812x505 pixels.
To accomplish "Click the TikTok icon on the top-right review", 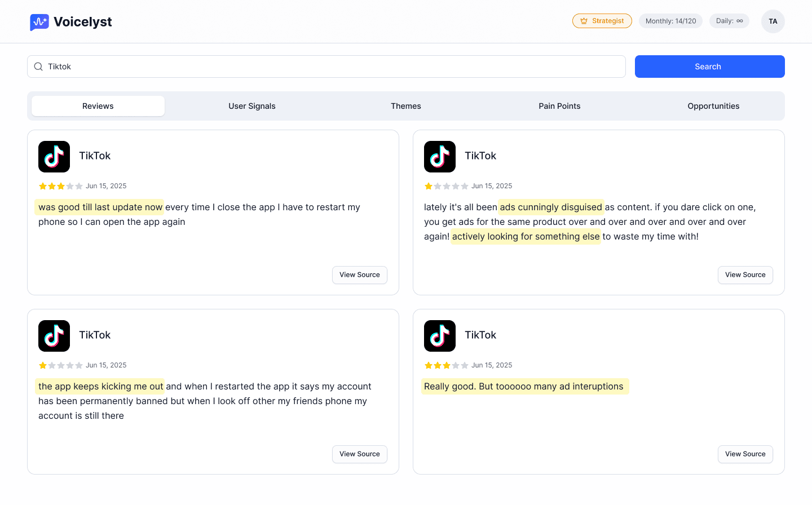I will [x=440, y=156].
